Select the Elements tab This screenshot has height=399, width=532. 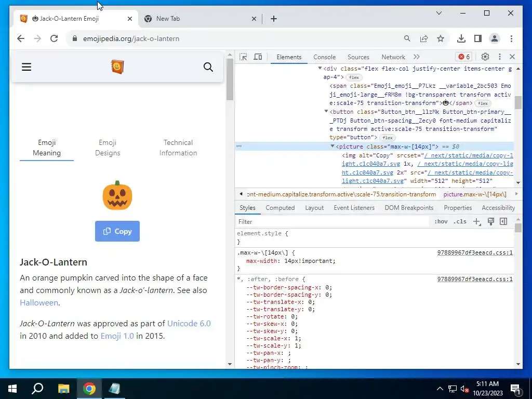[289, 57]
